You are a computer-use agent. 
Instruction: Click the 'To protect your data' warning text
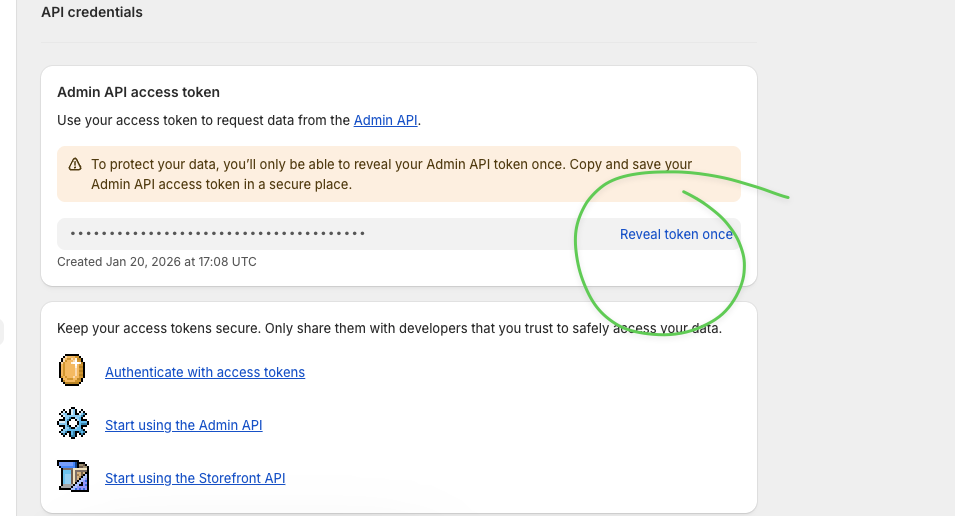[392, 174]
